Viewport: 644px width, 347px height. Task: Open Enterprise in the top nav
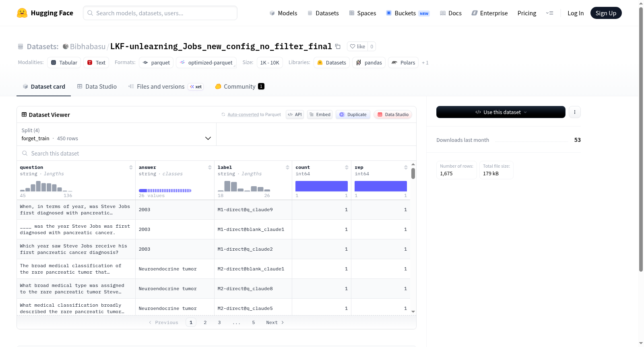click(490, 13)
